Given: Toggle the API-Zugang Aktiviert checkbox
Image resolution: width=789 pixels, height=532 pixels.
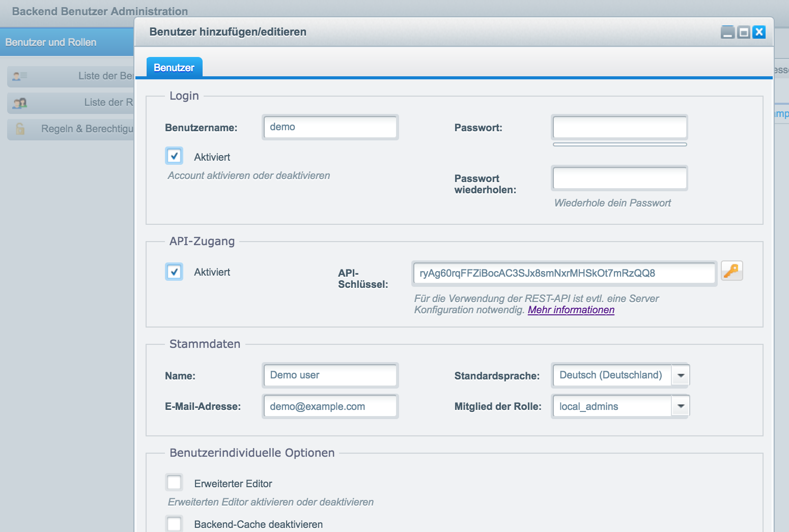Looking at the screenshot, I should tap(174, 272).
